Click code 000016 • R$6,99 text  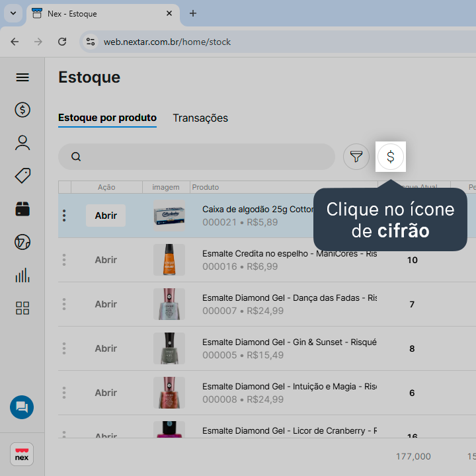pyautogui.click(x=240, y=266)
